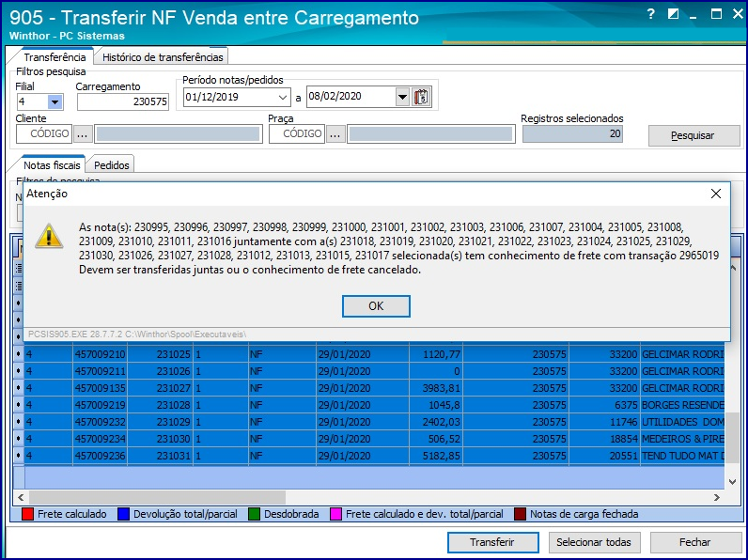This screenshot has height=560, width=748.
Task: Click OK in the Atenção dialog
Action: [x=376, y=305]
